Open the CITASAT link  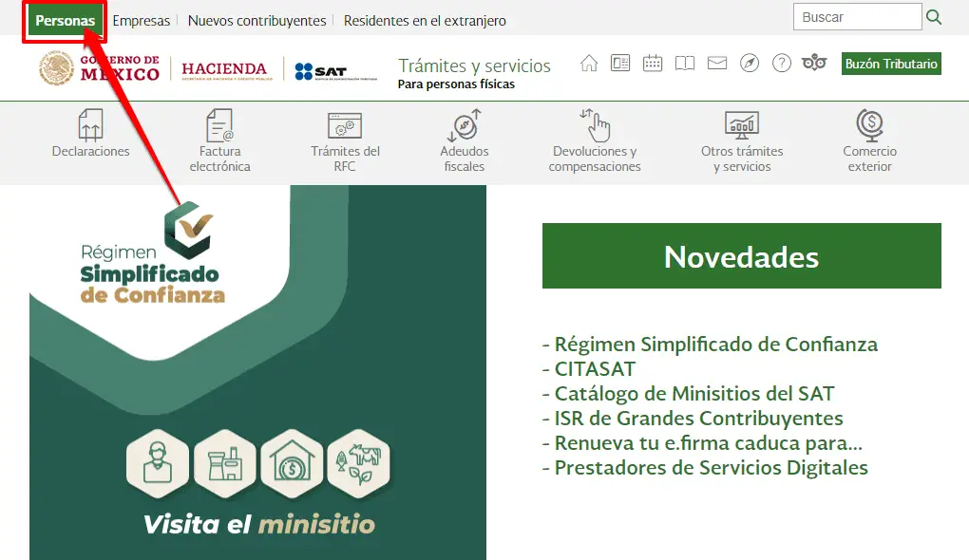(595, 368)
